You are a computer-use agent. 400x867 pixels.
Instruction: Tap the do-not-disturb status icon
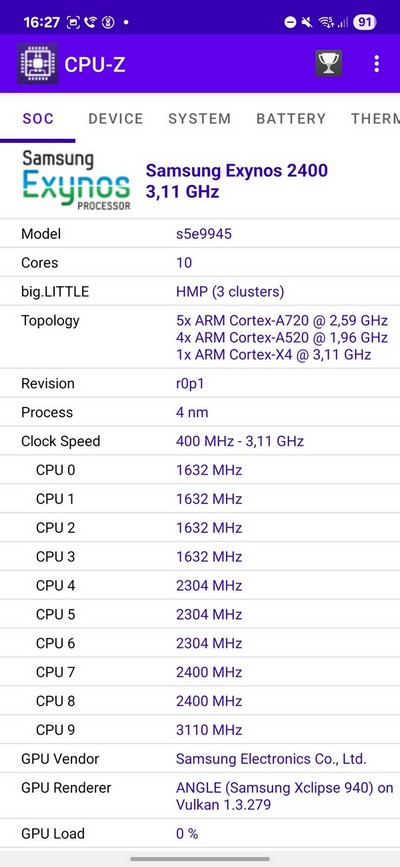[290, 22]
